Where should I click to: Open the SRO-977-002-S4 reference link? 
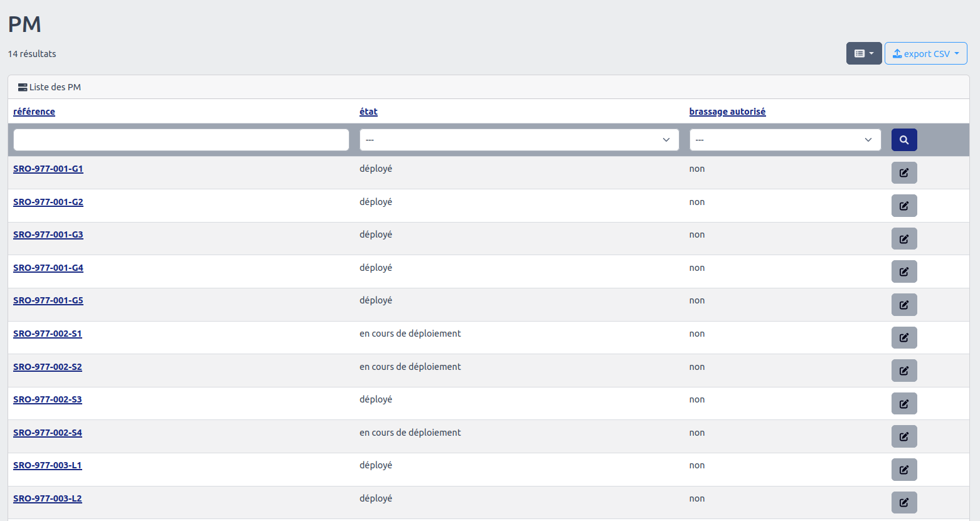click(48, 433)
